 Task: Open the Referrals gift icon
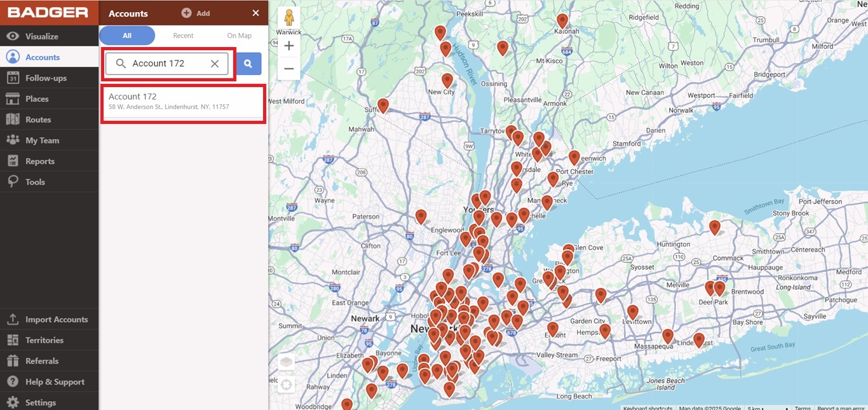tap(13, 360)
